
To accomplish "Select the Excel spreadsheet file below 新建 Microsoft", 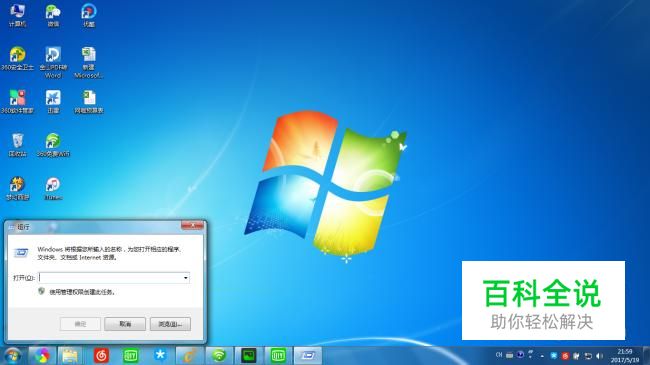I will (x=89, y=102).
